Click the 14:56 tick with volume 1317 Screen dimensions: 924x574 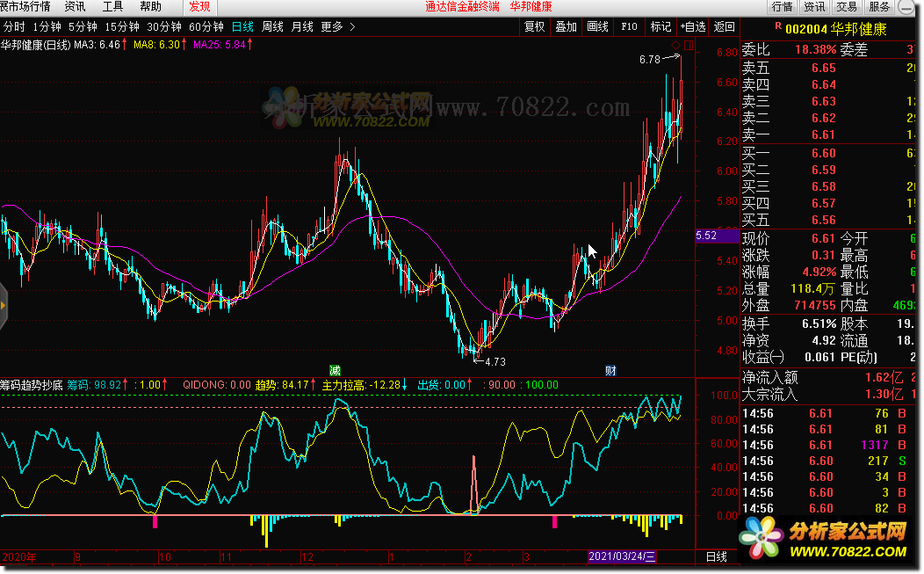point(828,446)
